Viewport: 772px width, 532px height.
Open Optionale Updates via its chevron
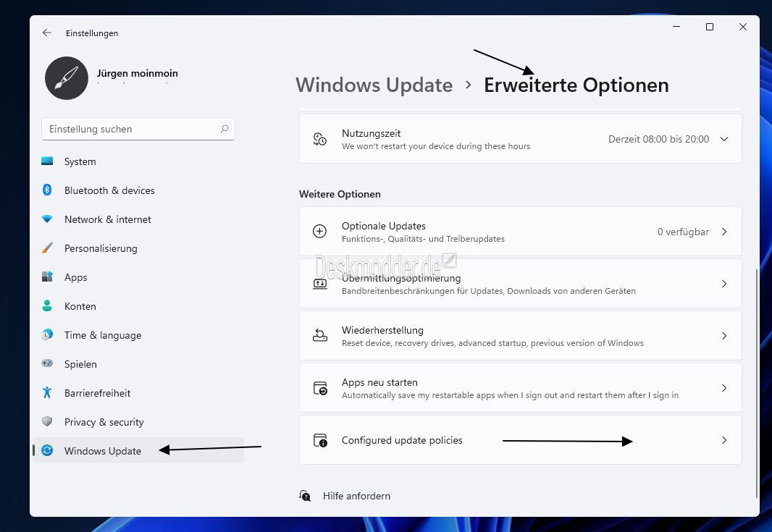(724, 232)
